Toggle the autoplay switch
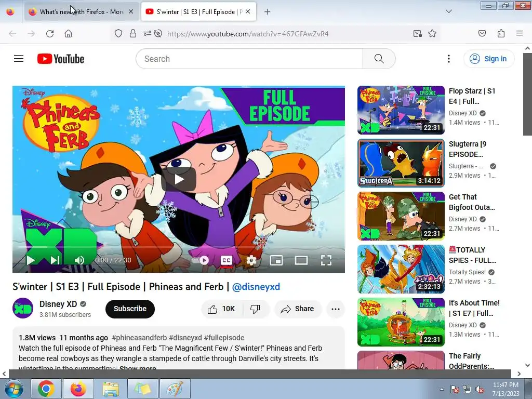 tap(201, 260)
